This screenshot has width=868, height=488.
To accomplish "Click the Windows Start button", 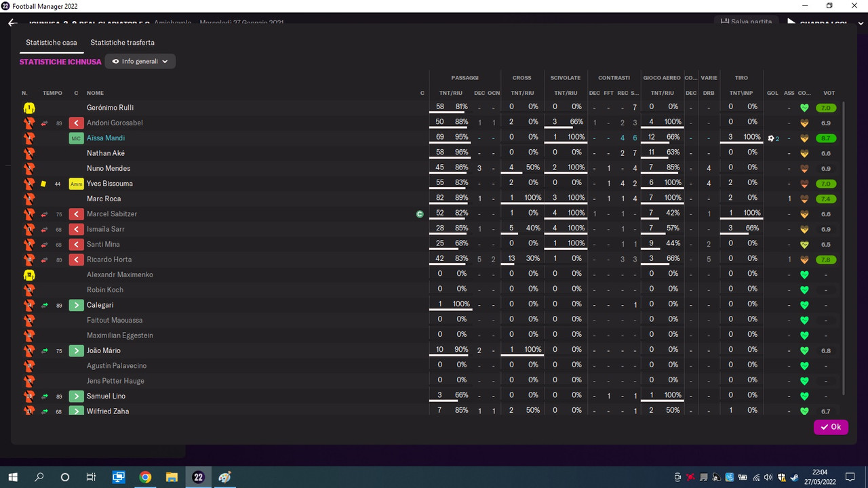I will point(13,477).
